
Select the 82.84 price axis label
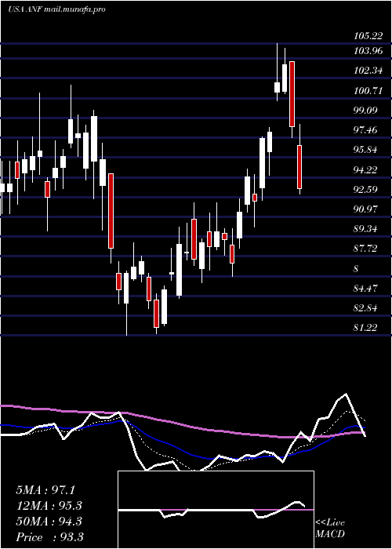click(x=365, y=308)
